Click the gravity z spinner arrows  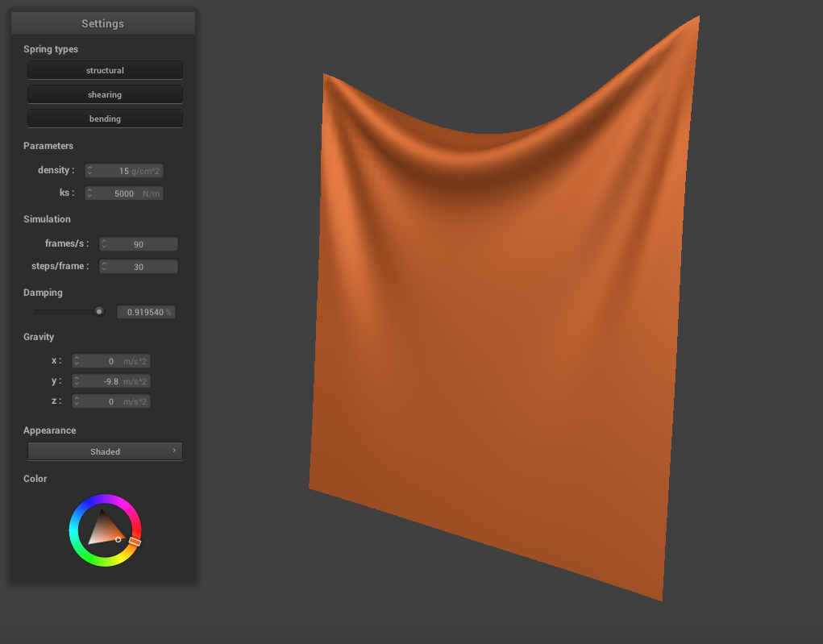pos(77,401)
